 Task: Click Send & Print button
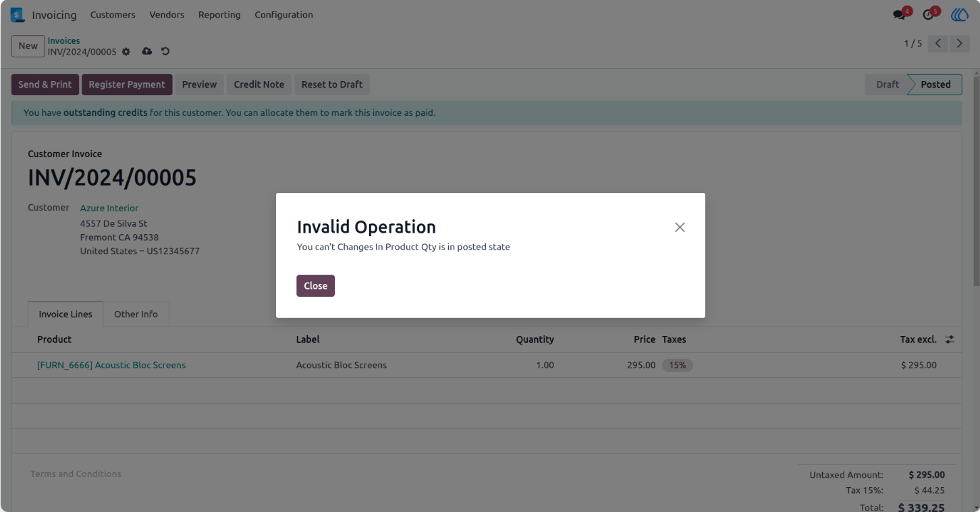(45, 84)
